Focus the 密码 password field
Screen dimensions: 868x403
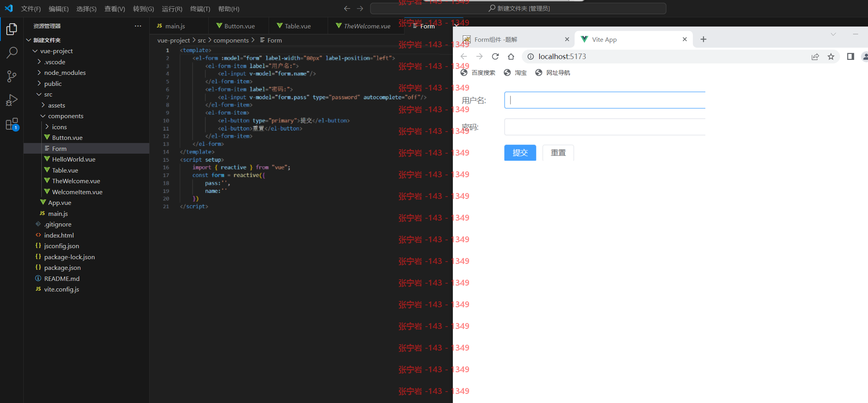(x=605, y=127)
